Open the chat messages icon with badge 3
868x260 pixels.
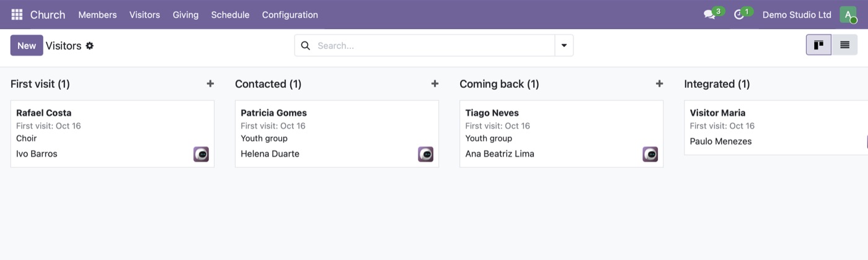pyautogui.click(x=713, y=14)
